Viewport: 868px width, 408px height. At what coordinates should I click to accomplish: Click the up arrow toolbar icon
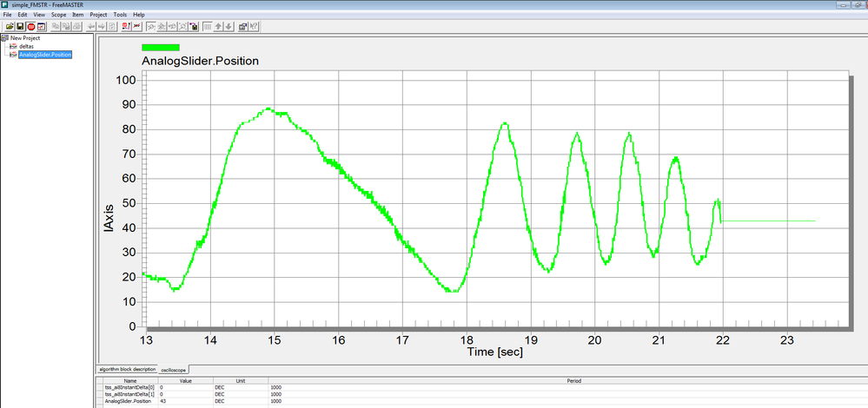coord(218,27)
